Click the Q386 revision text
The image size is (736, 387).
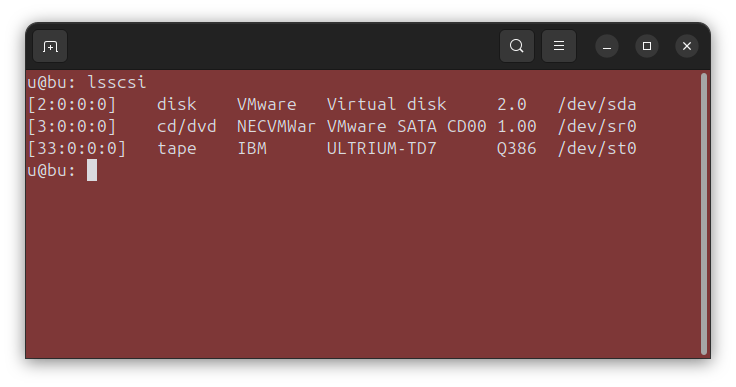(x=516, y=148)
